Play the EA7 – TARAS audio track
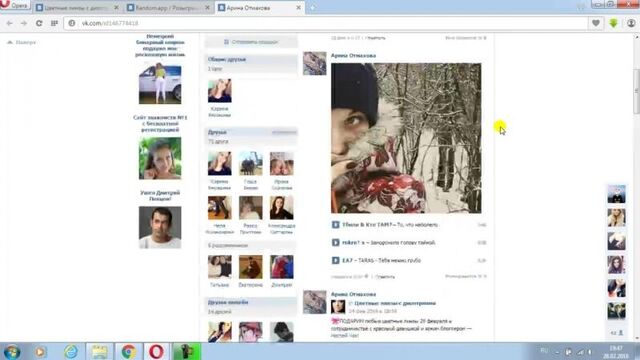 [x=336, y=260]
